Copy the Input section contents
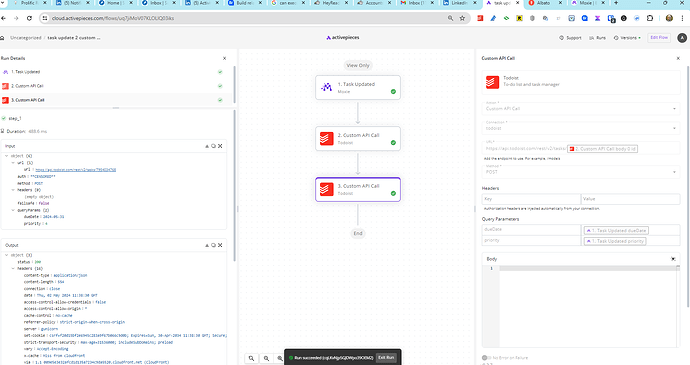Viewport: 690px width, 365px height. 213,146
